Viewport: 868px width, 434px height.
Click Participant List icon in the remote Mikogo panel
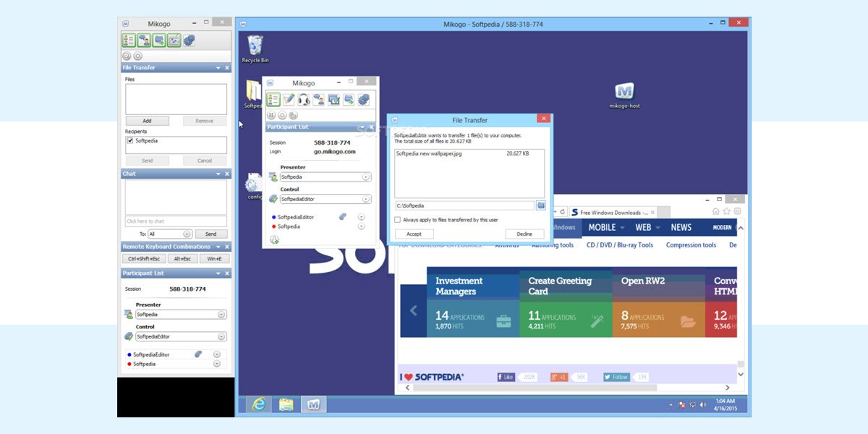pyautogui.click(x=273, y=100)
